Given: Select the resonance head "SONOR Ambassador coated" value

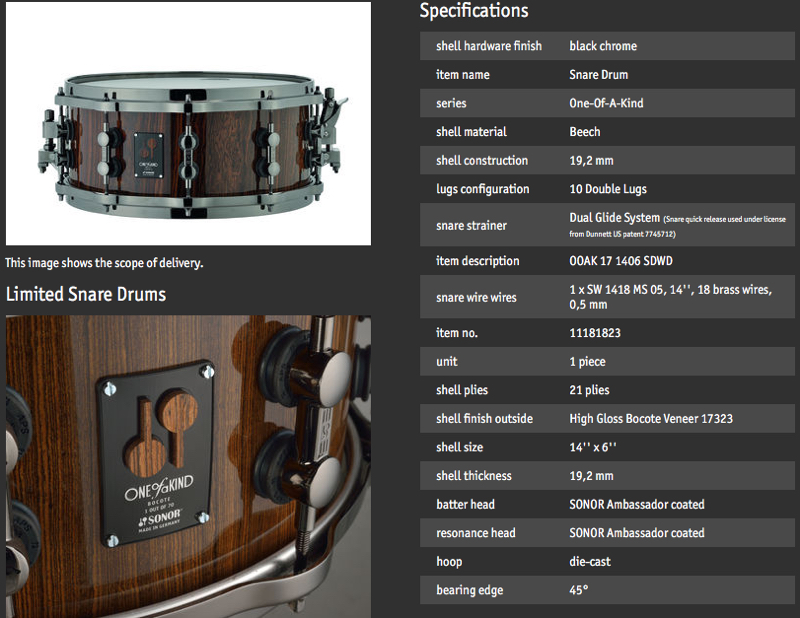Looking at the screenshot, I should pos(637,533).
